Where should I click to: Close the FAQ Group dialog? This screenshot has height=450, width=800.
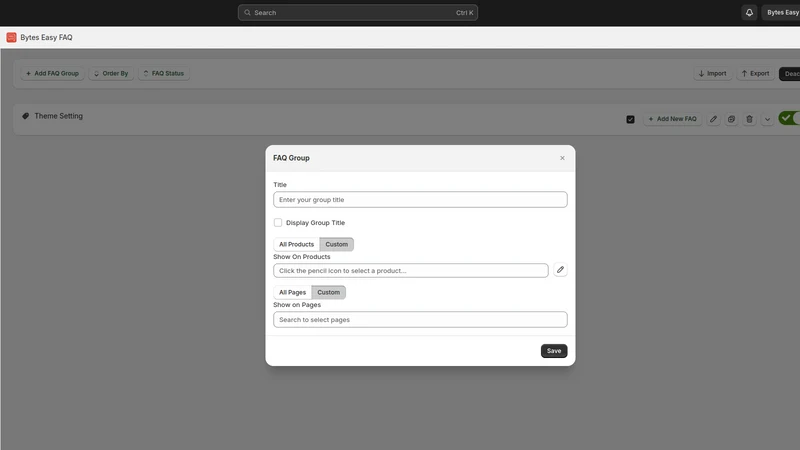point(562,158)
